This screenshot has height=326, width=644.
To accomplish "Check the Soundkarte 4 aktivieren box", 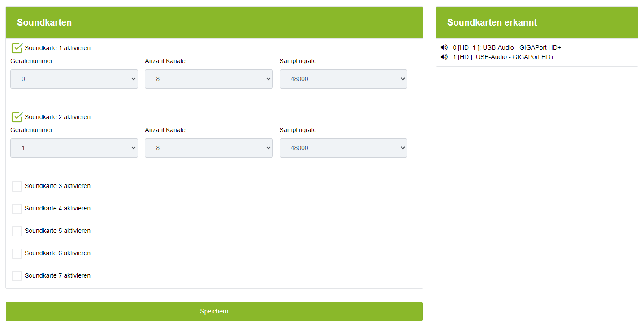I will (x=17, y=209).
